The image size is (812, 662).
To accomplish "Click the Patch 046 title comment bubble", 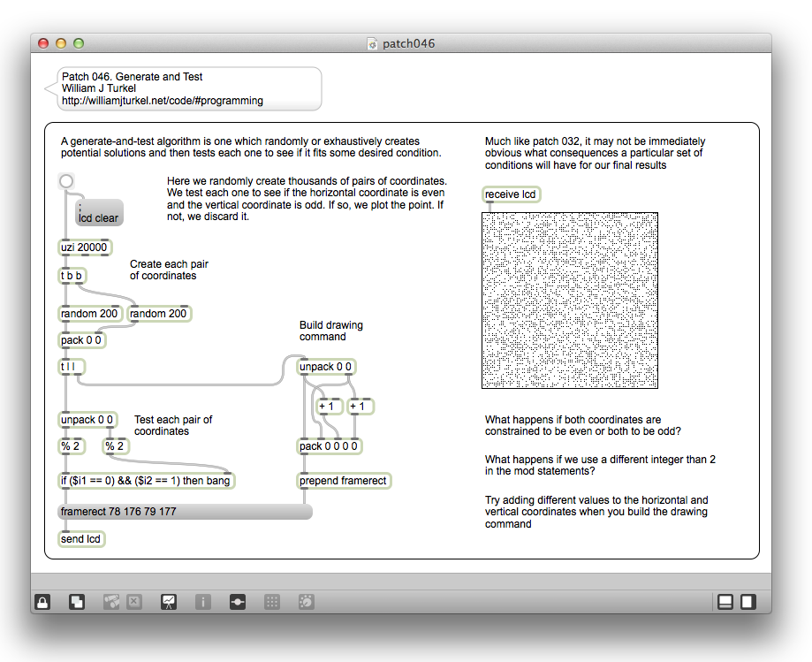I will [x=185, y=89].
